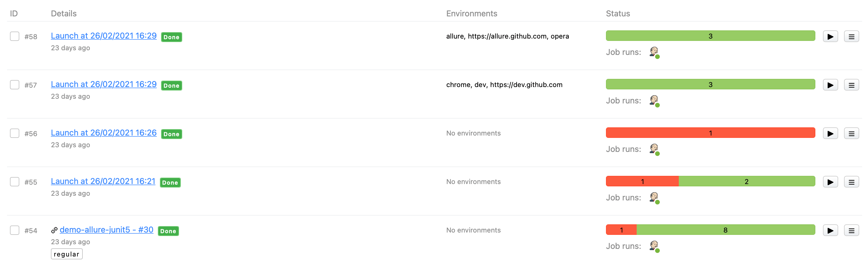Open the Jenkins job run for launch #54

[x=654, y=246]
